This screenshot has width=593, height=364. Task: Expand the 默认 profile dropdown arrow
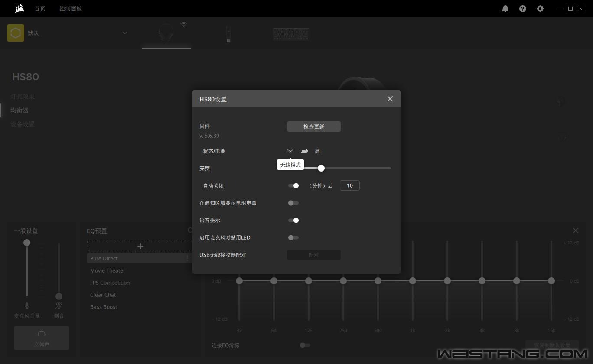click(125, 33)
